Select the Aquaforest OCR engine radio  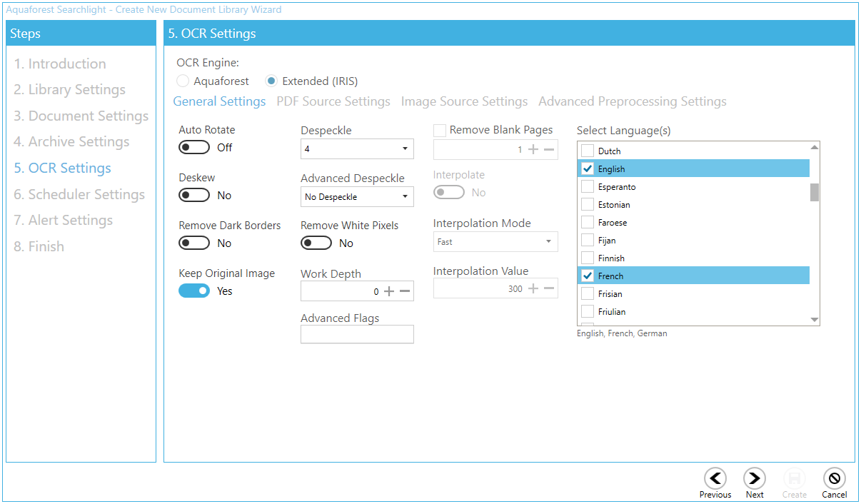(x=183, y=81)
